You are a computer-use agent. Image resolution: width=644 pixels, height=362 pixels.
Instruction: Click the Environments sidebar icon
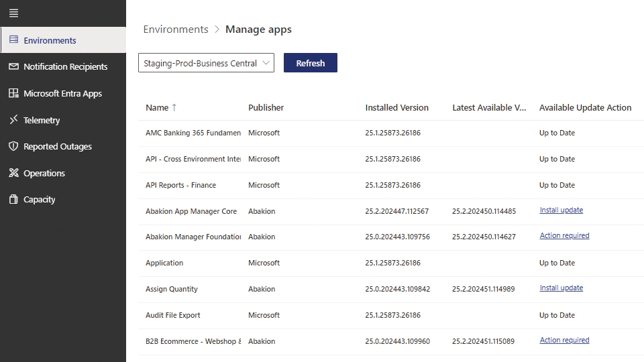coord(13,40)
